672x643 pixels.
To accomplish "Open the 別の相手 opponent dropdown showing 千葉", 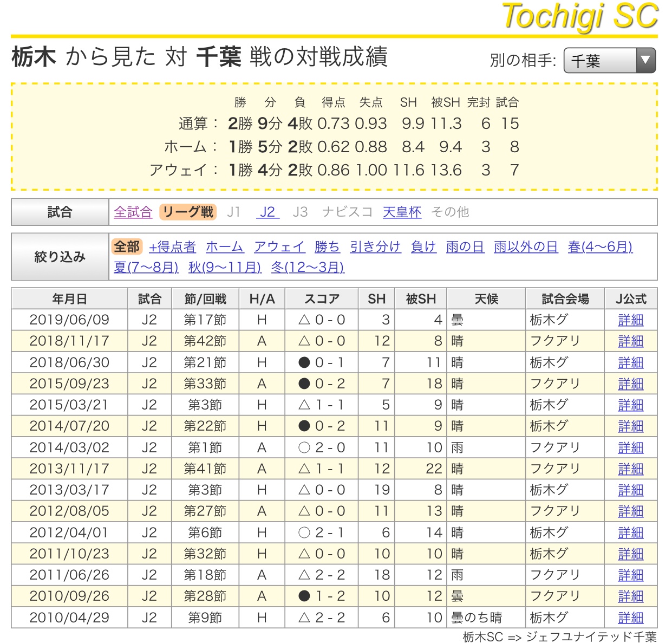I will [609, 61].
